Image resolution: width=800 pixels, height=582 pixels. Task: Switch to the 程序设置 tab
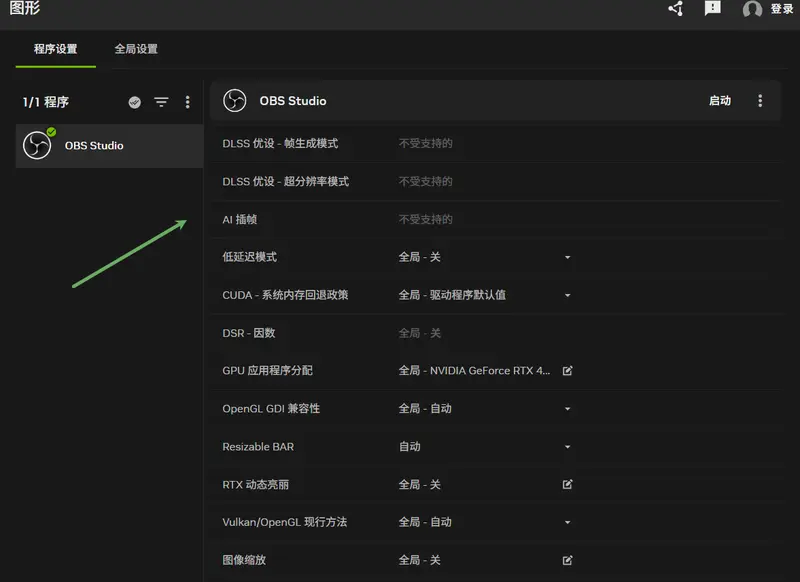[56, 49]
